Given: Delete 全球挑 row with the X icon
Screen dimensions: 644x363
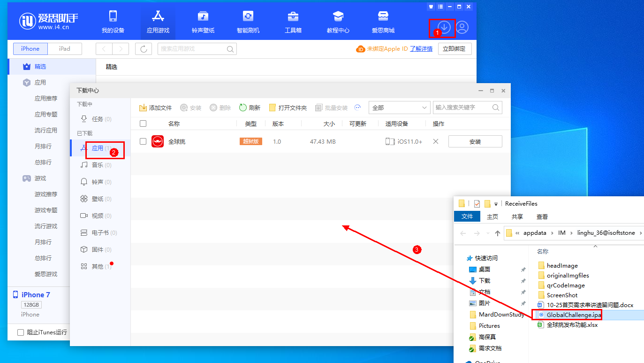Looking at the screenshot, I should [x=436, y=141].
